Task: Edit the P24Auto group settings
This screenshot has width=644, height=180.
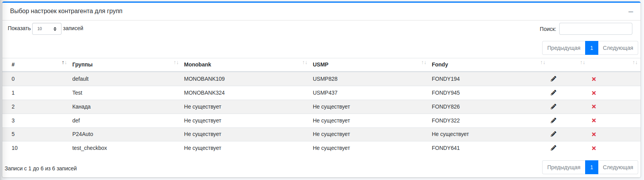Action: click(553, 134)
